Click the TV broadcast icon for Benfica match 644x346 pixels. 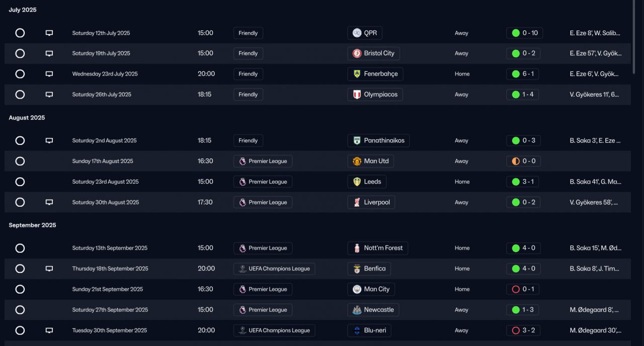(49, 269)
